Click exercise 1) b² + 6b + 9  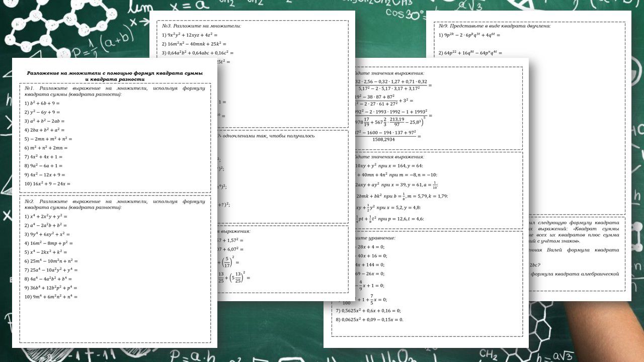[x=42, y=103]
